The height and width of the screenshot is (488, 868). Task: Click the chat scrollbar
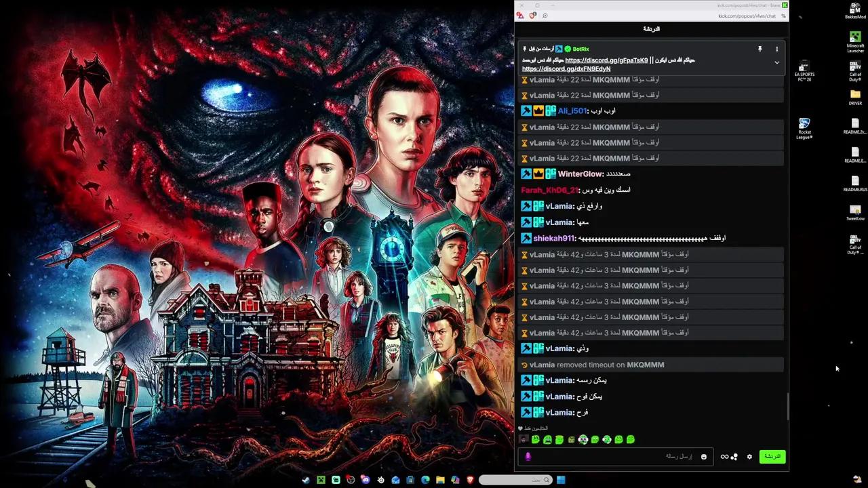787,407
